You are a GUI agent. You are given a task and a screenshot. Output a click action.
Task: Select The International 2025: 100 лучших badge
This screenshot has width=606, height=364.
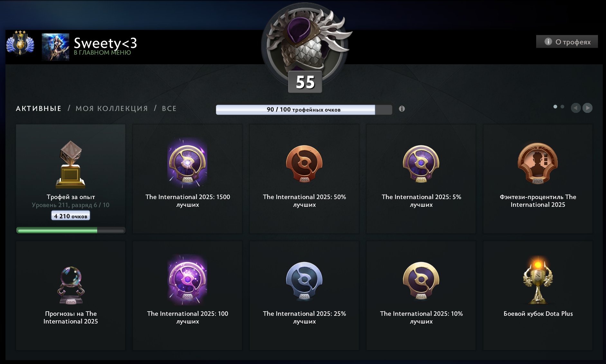187,279
